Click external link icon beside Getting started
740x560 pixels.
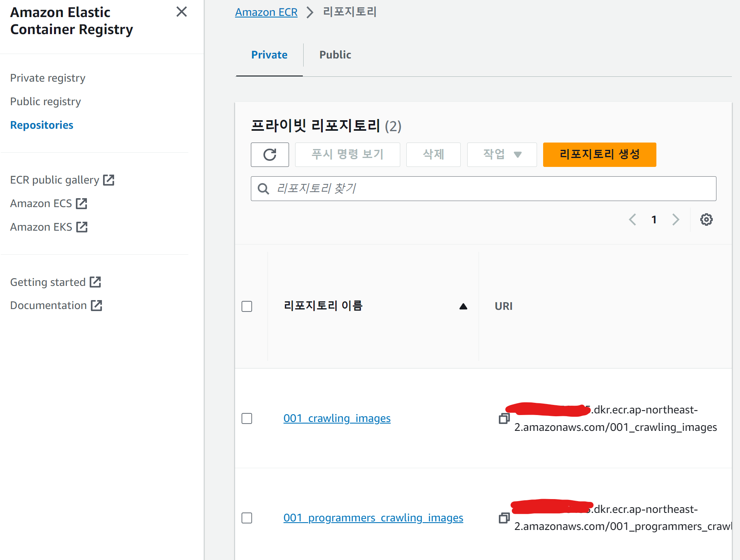[95, 282]
